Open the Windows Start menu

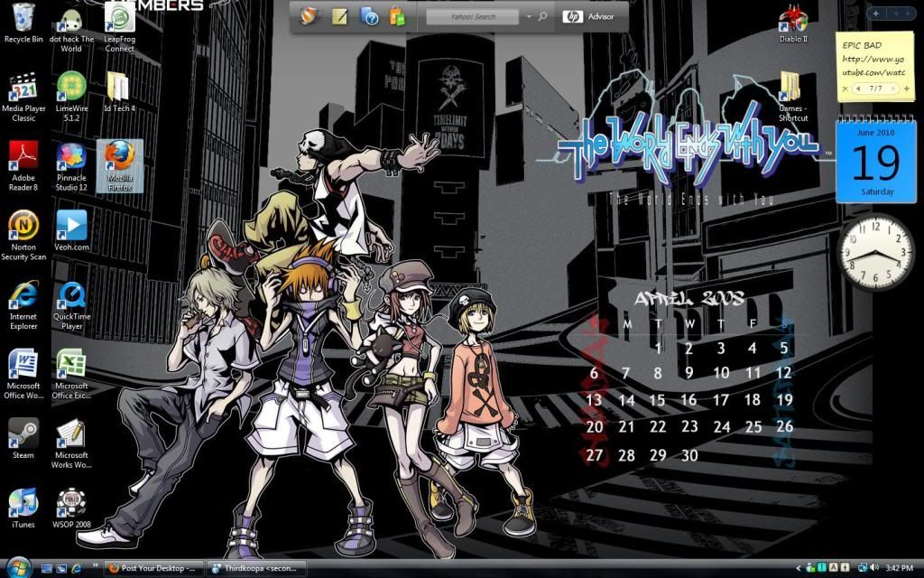(x=18, y=567)
